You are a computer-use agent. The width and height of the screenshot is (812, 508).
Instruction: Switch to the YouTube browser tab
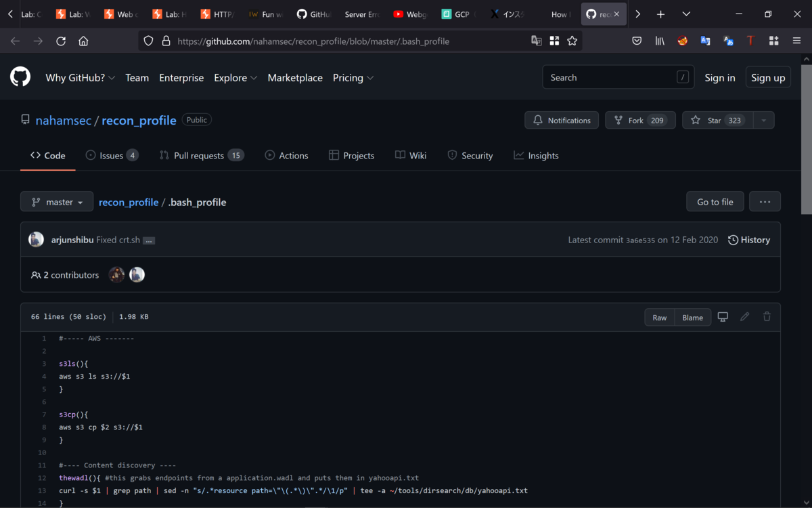point(411,14)
